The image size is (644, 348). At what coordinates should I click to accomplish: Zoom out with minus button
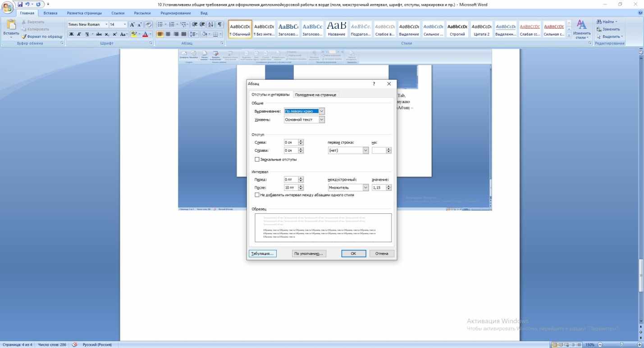pyautogui.click(x=600, y=345)
